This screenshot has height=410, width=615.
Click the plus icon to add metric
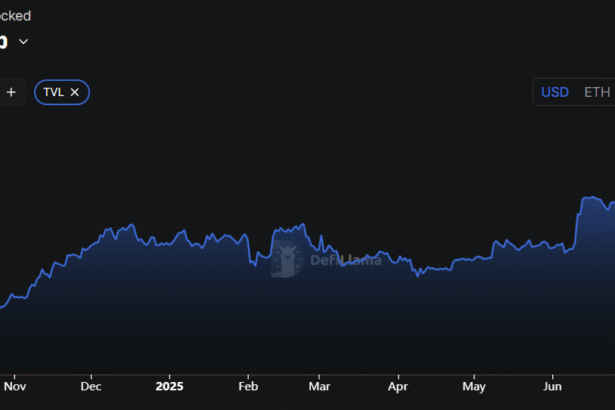pos(11,92)
